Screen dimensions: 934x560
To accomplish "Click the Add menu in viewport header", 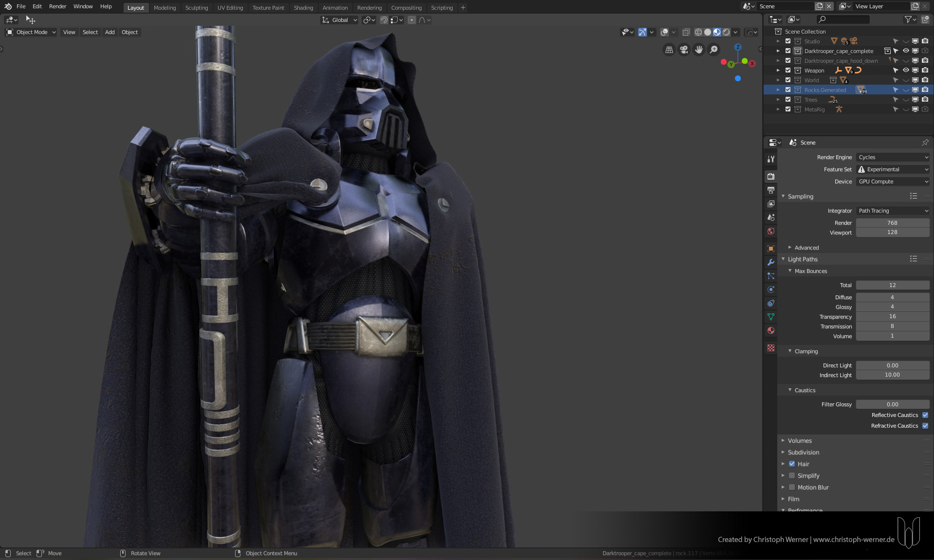I will point(110,32).
